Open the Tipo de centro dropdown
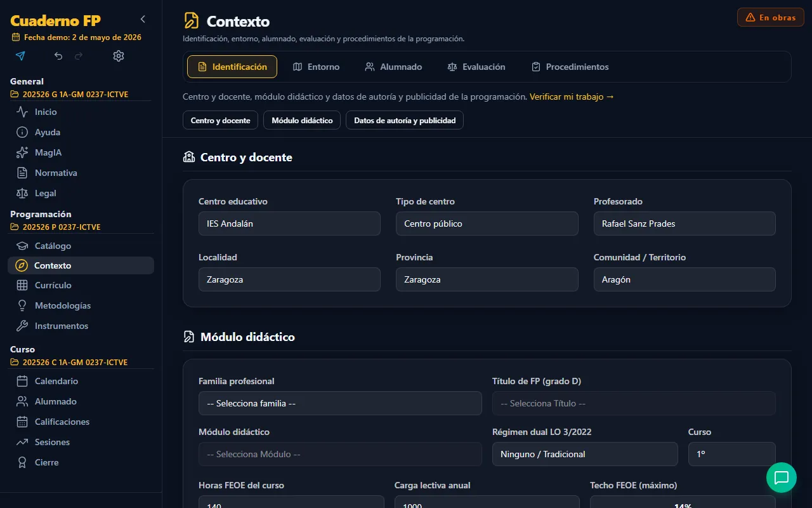Screen dimensions: 812x508 (x=487, y=224)
